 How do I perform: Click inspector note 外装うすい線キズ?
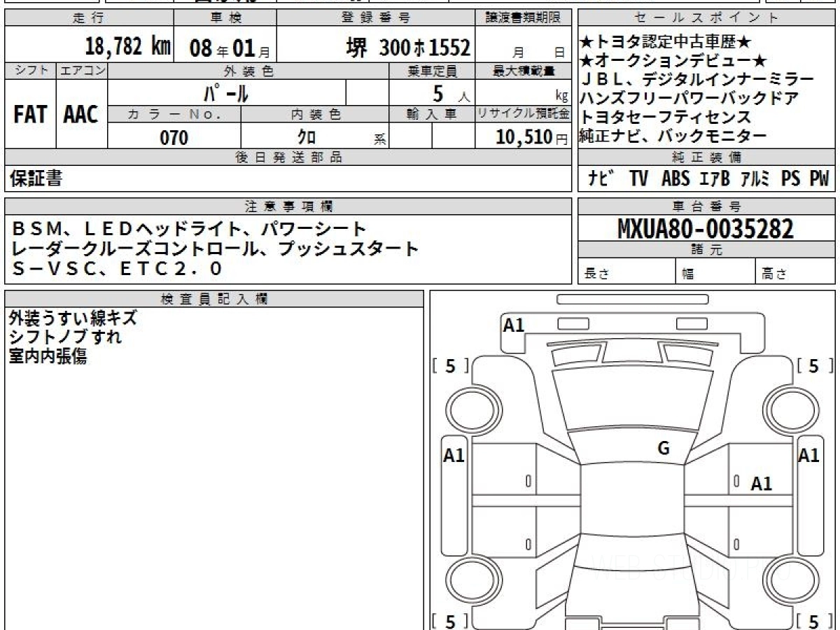(73, 318)
